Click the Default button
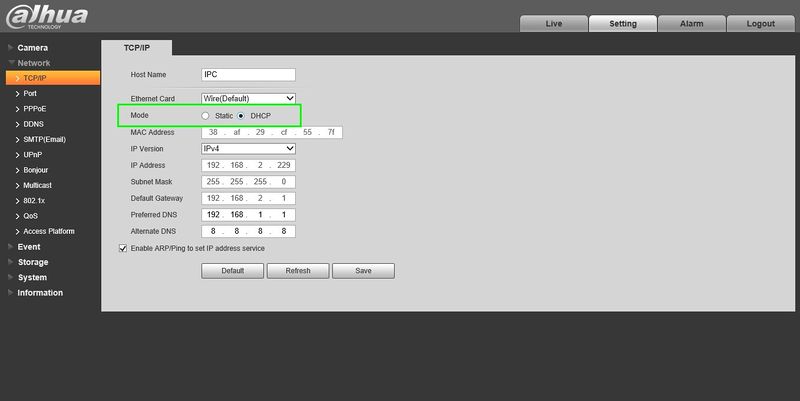 [233, 271]
